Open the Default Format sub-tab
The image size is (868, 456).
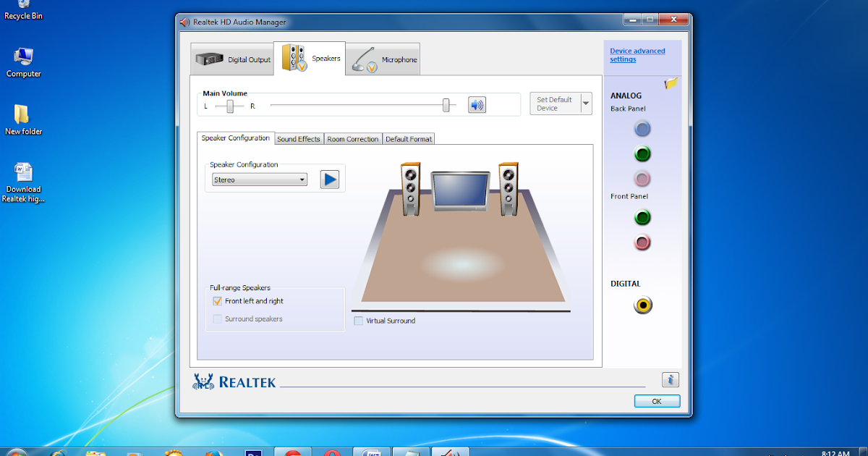[x=409, y=139]
